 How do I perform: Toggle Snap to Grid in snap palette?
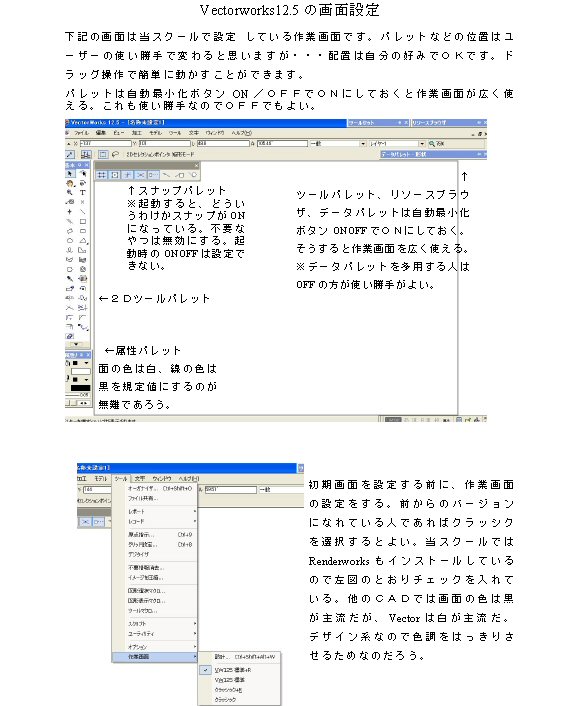[101, 175]
